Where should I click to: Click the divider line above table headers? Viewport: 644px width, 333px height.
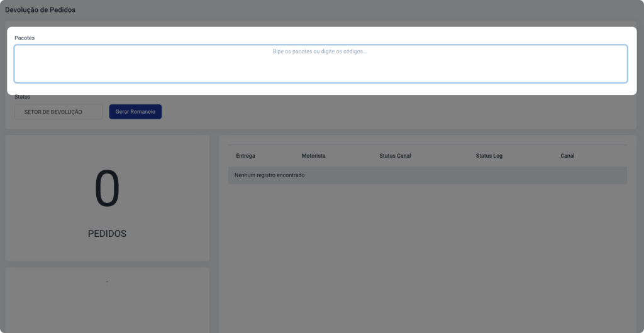[428, 145]
